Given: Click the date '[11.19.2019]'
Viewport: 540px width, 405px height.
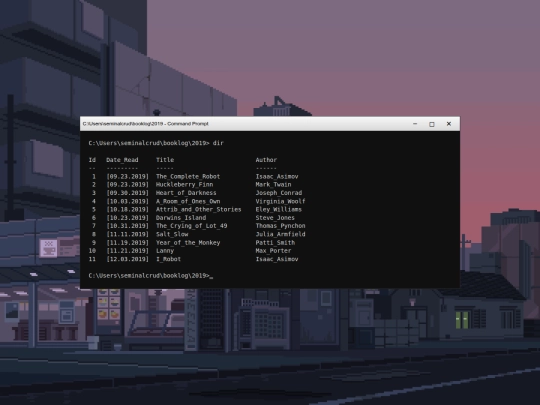Looking at the screenshot, I should tap(127, 242).
